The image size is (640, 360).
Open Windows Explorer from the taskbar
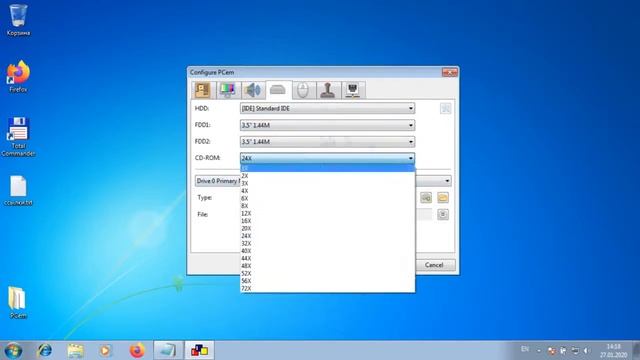tap(76, 351)
